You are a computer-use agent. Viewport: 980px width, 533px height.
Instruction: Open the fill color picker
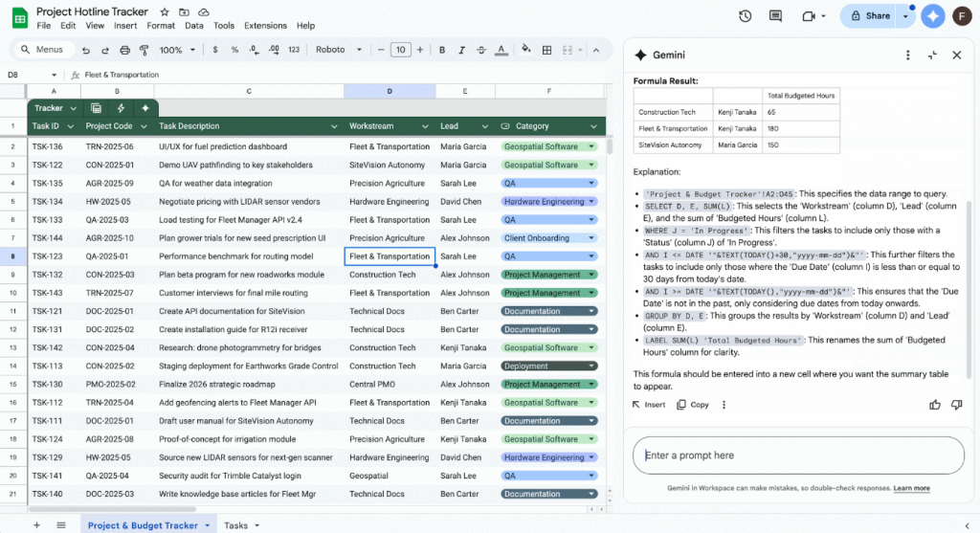tap(526, 50)
